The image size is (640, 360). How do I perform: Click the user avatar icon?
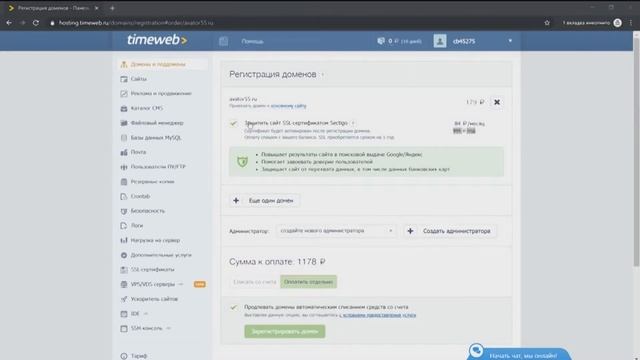coord(440,41)
